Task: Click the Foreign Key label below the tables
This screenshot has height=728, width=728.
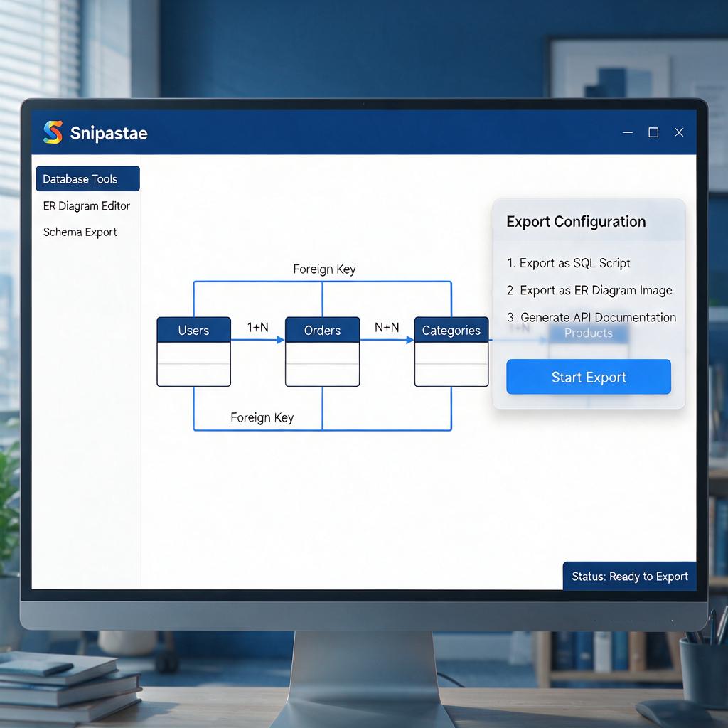Action: point(262,417)
